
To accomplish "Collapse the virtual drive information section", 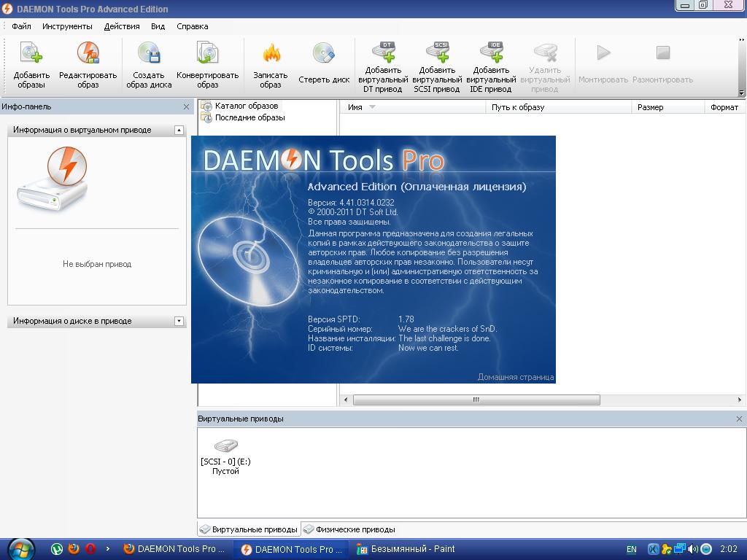I will 179,130.
